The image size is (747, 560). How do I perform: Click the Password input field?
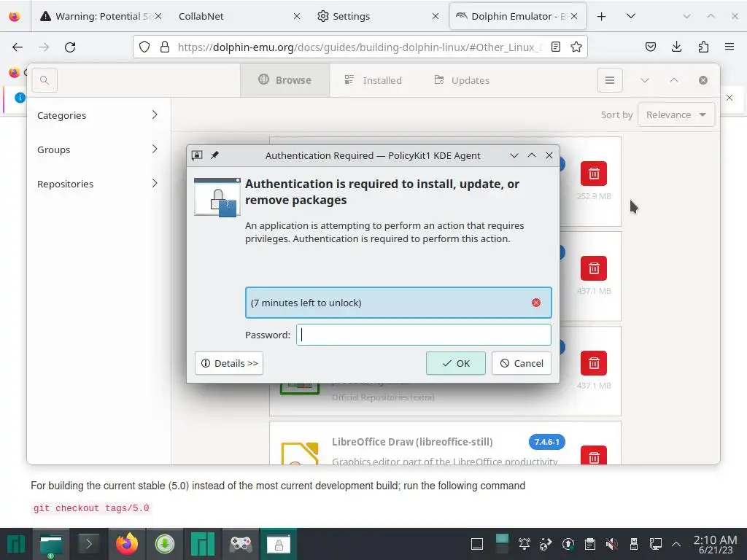tap(424, 335)
